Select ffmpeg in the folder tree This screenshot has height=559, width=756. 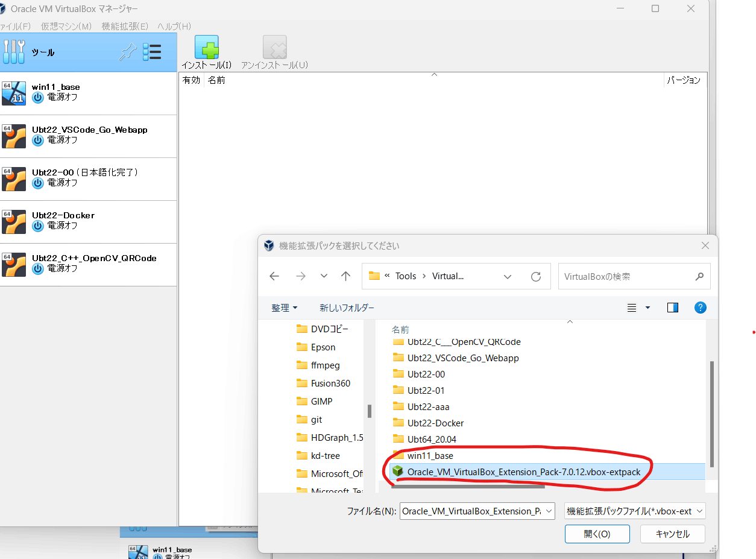[326, 365]
